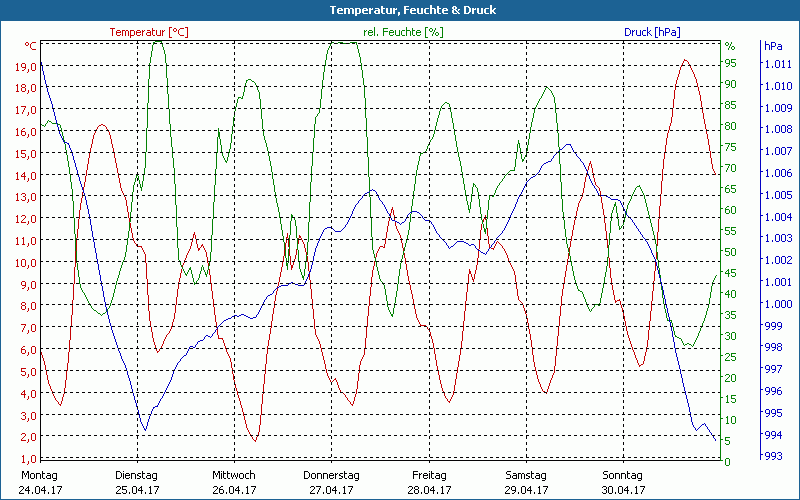This screenshot has height=500, width=800.
Task: Pick the Montag day label
Action: tap(40, 475)
